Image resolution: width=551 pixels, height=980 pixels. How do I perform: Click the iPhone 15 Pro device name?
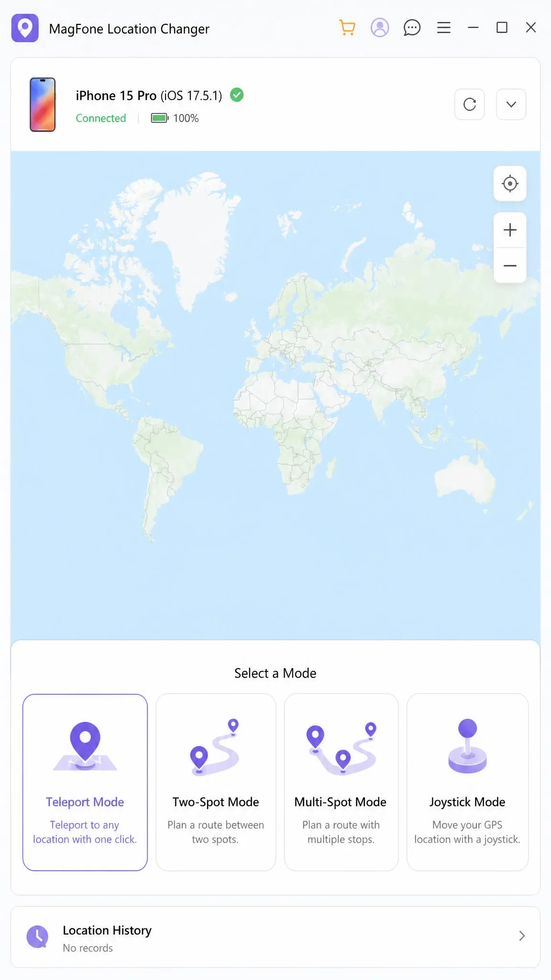point(116,96)
